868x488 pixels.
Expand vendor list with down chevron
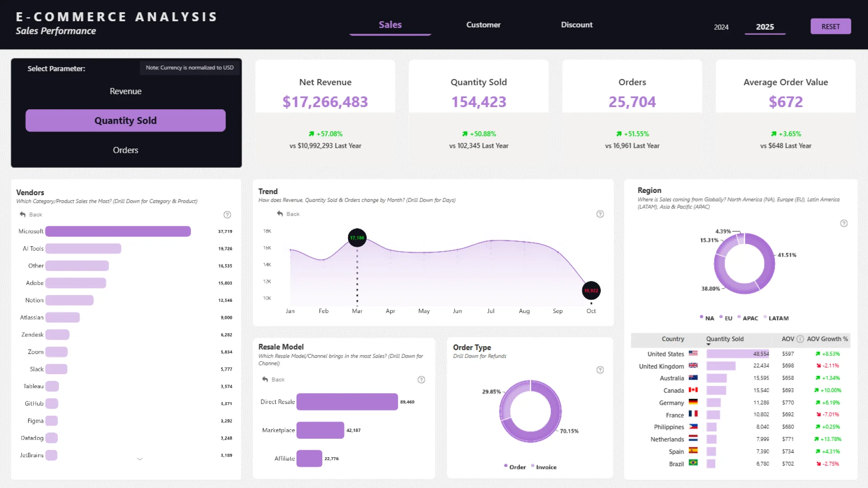click(140, 459)
